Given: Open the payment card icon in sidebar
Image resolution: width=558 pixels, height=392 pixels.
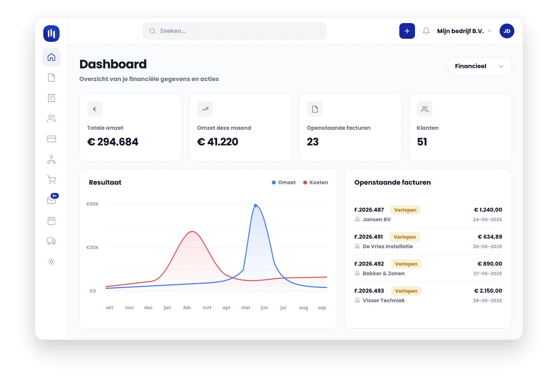Looking at the screenshot, I should point(51,139).
